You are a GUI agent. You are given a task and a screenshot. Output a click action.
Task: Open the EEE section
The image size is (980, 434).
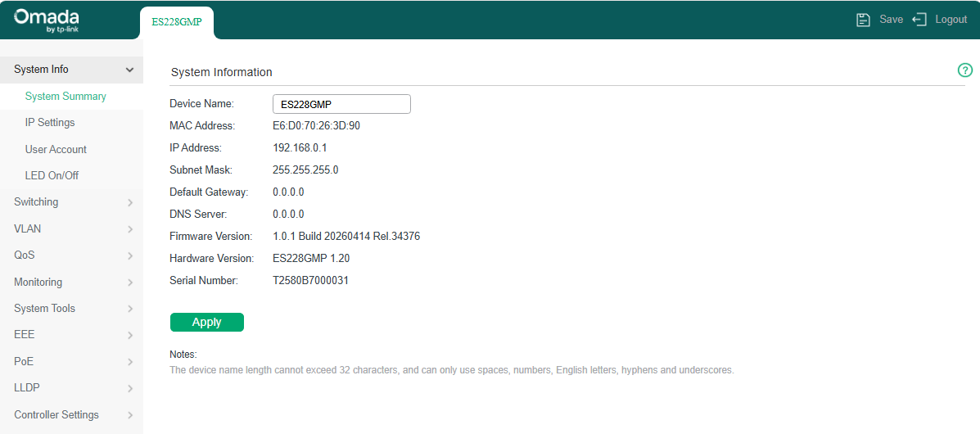click(x=25, y=335)
